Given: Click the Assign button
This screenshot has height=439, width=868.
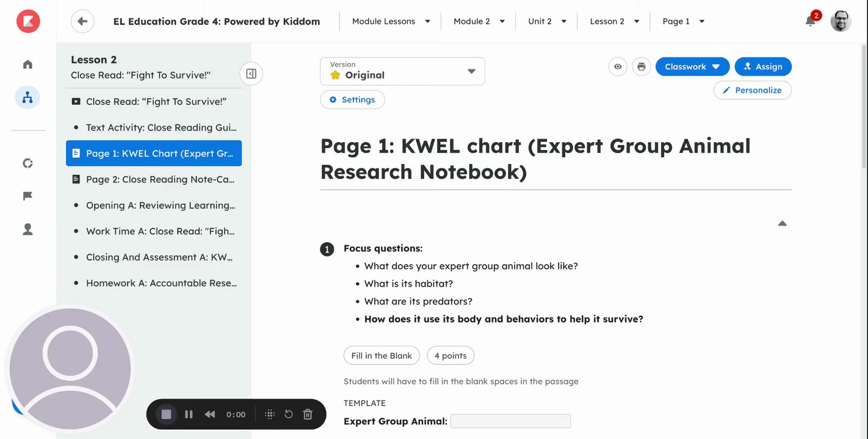Looking at the screenshot, I should pyautogui.click(x=763, y=66).
